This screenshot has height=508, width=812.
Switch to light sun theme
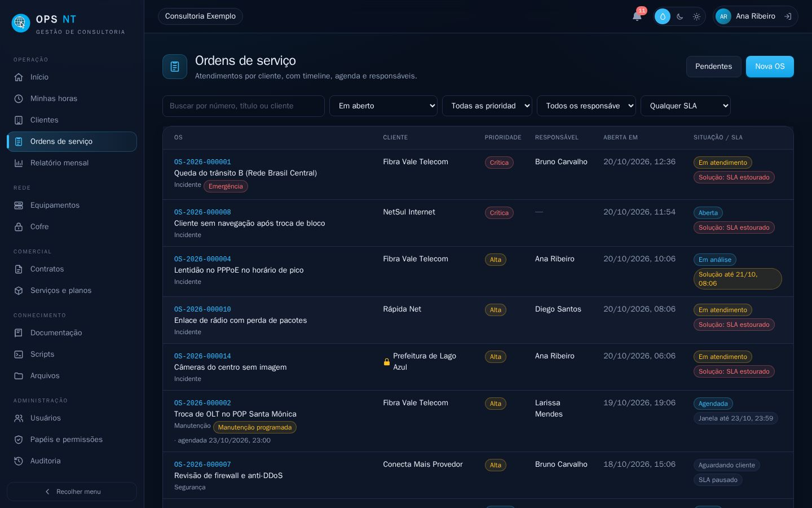(x=696, y=16)
